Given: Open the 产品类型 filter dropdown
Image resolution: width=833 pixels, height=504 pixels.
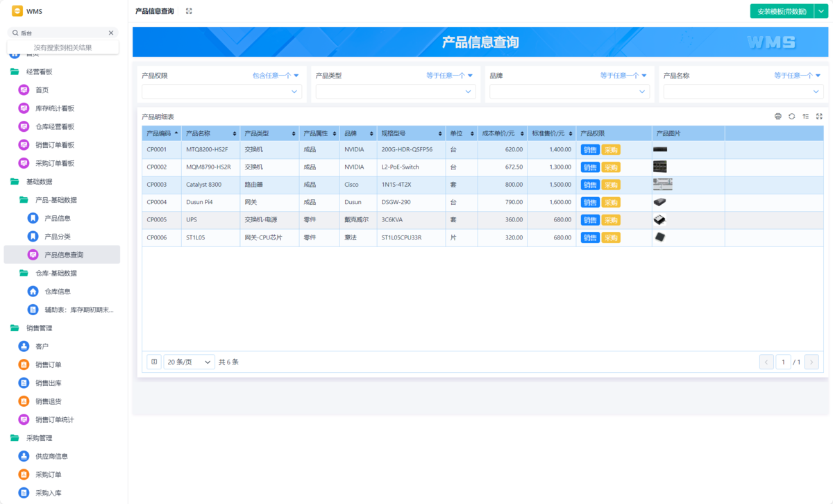Looking at the screenshot, I should tap(396, 92).
